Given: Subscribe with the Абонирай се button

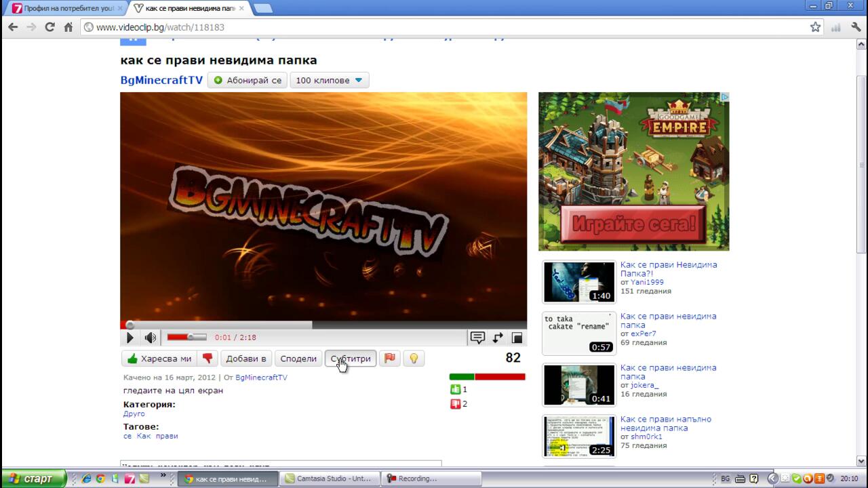Looking at the screenshot, I should pyautogui.click(x=248, y=80).
